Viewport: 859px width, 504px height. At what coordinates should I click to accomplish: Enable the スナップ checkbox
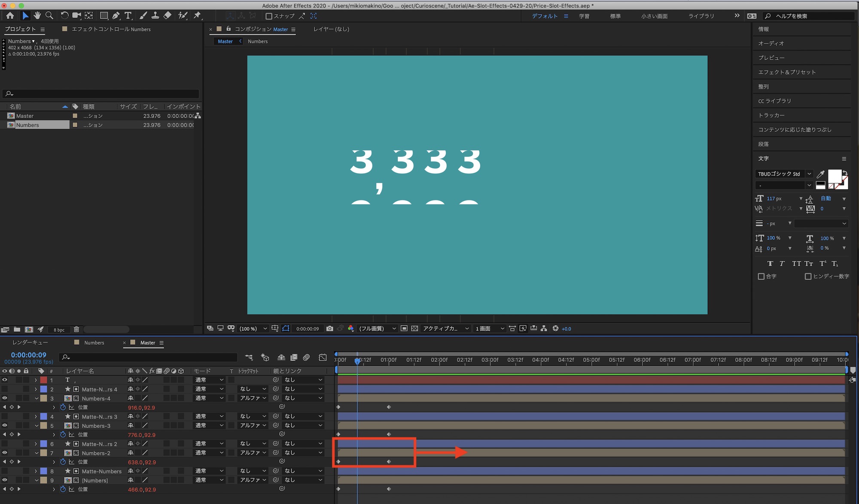(269, 16)
